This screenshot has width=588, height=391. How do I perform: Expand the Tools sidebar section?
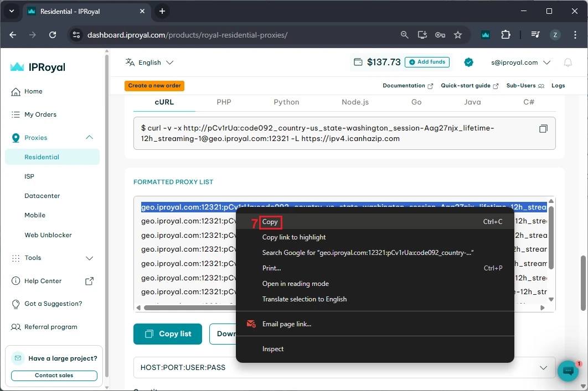click(89, 258)
